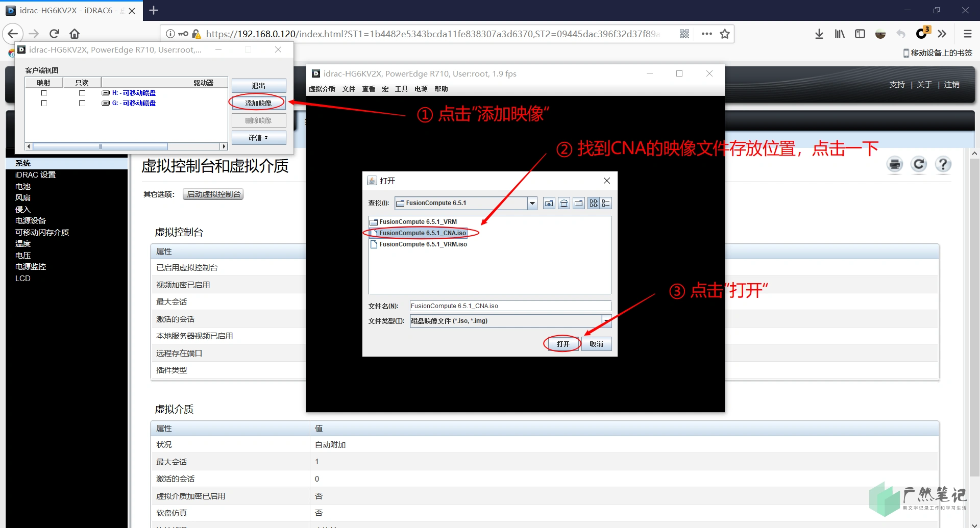Viewport: 980px width, 528px height.
Task: Show more toolbar items via double chevron
Action: click(942, 34)
